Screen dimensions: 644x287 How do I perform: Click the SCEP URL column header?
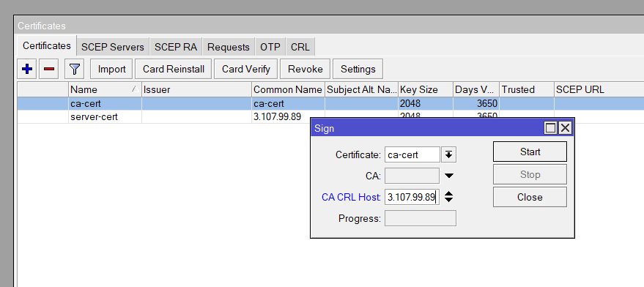pyautogui.click(x=599, y=89)
